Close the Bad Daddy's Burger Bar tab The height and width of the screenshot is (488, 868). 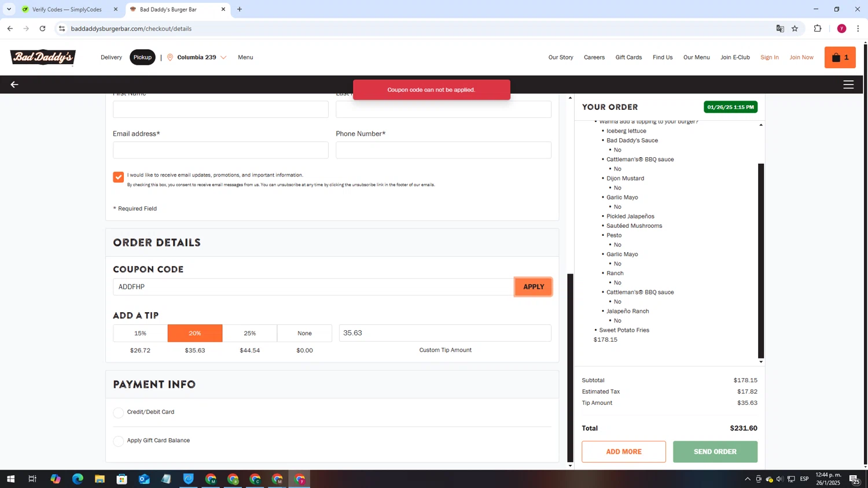tap(223, 9)
